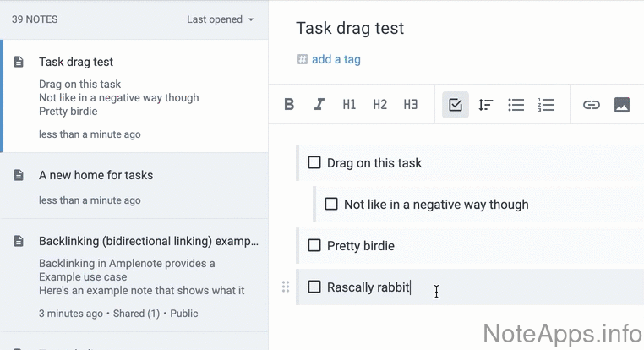
Task: Check 'Not like in a negative way though'
Action: pyautogui.click(x=331, y=204)
